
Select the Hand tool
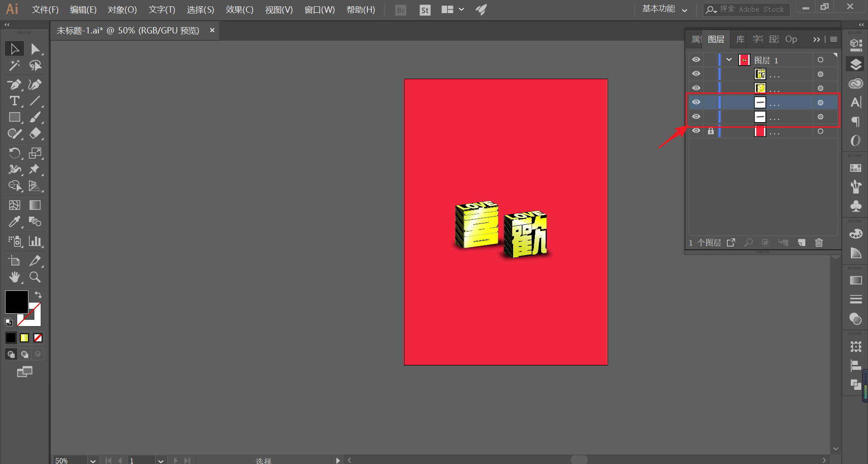14,277
